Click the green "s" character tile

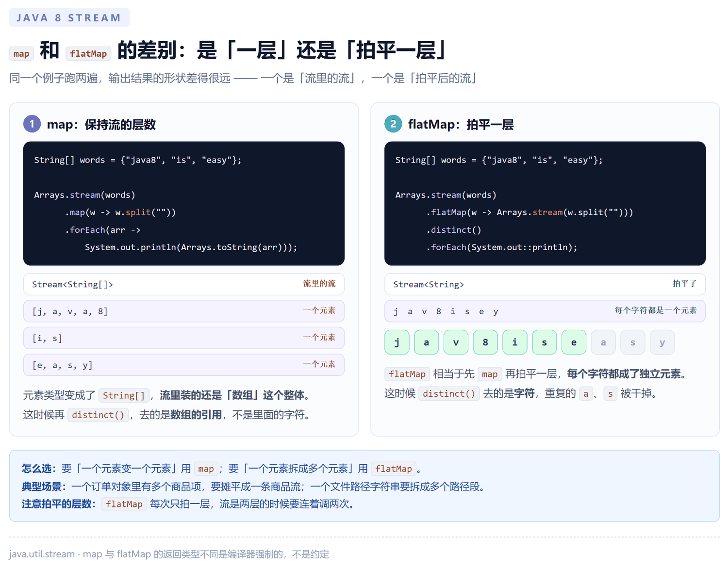click(545, 342)
